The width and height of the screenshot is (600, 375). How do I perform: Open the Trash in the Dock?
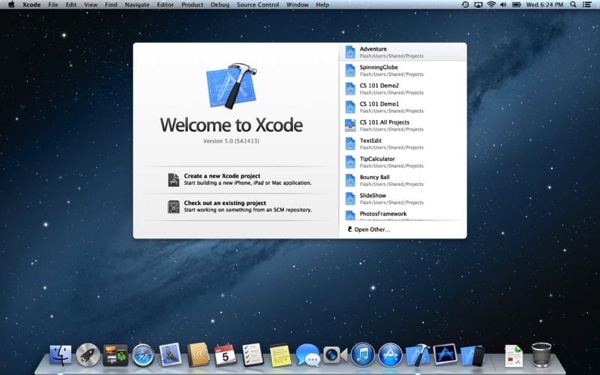[x=541, y=355]
